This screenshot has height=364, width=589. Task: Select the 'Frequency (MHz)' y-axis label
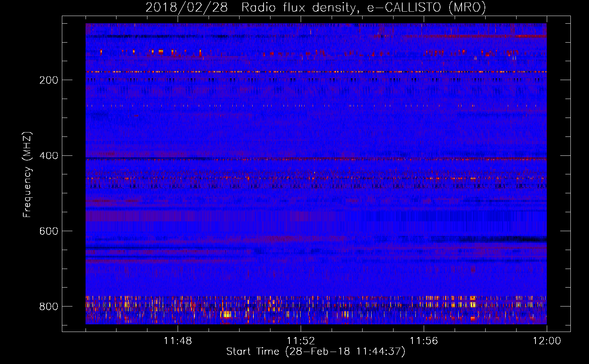[27, 174]
